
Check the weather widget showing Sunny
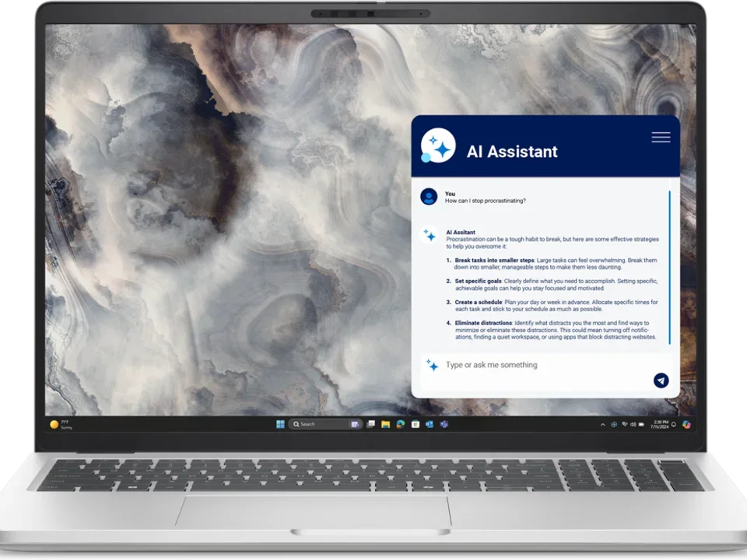pyautogui.click(x=64, y=424)
